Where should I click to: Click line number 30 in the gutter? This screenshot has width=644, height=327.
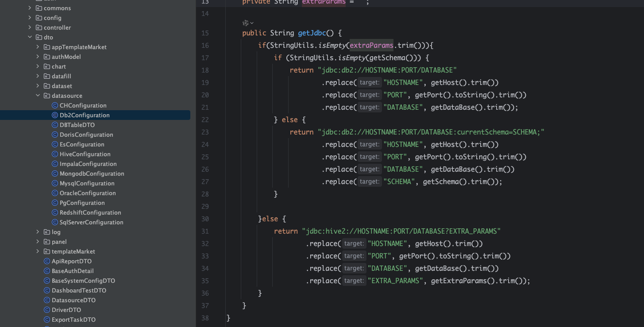point(205,219)
